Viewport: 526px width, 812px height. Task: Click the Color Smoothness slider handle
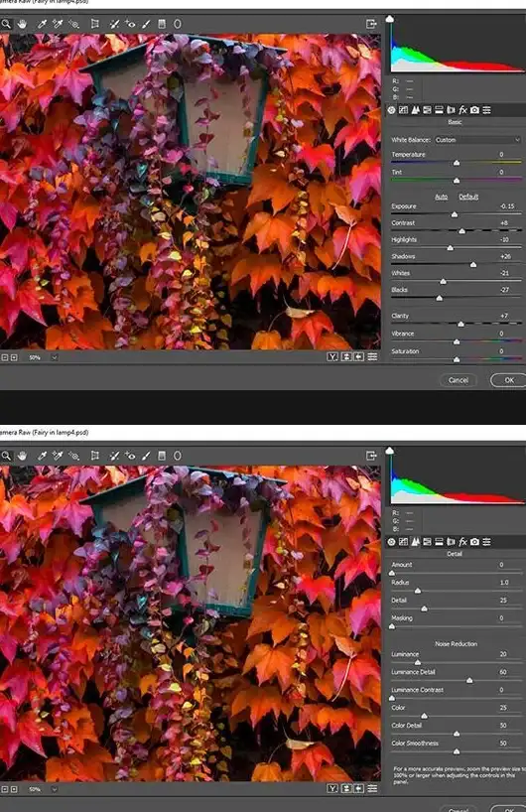(x=457, y=751)
